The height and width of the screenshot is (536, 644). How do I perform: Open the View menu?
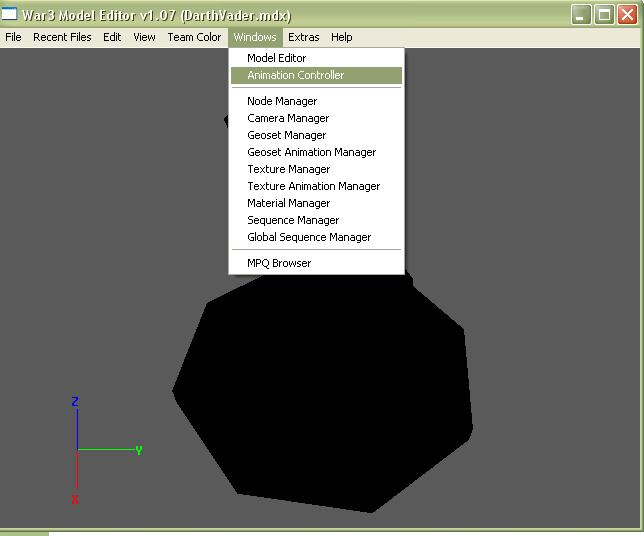(144, 37)
